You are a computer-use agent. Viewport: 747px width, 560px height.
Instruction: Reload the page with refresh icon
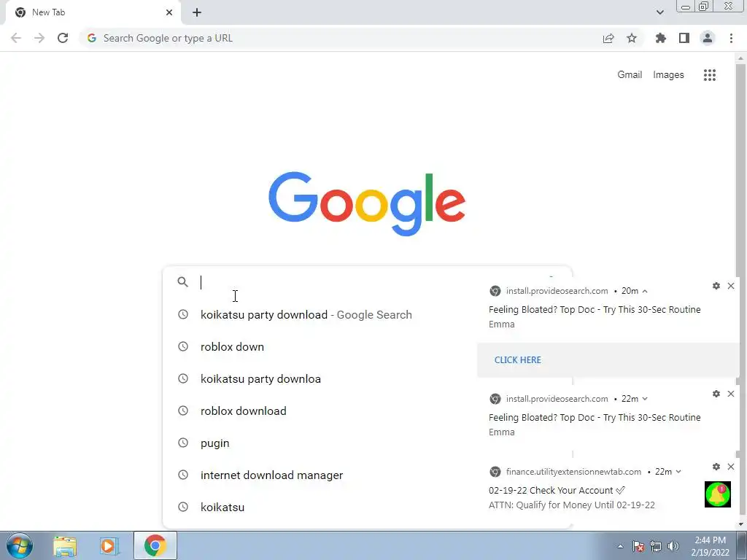[x=63, y=38]
